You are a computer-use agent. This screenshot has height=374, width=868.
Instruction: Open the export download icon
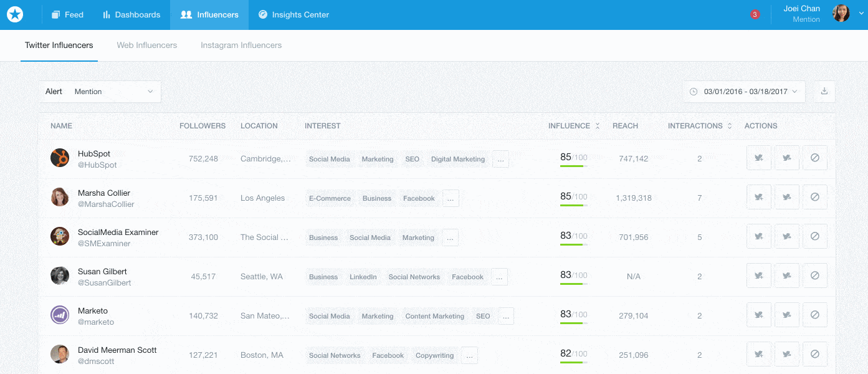(824, 91)
